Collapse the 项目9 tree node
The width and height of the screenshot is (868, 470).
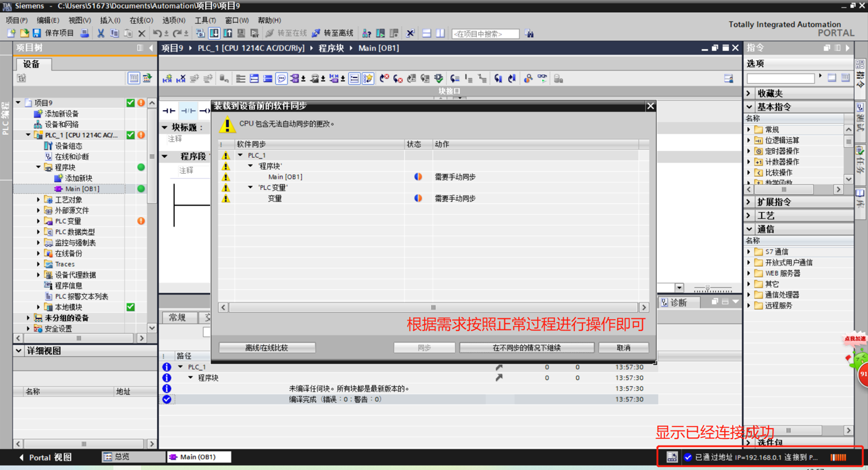coord(18,103)
